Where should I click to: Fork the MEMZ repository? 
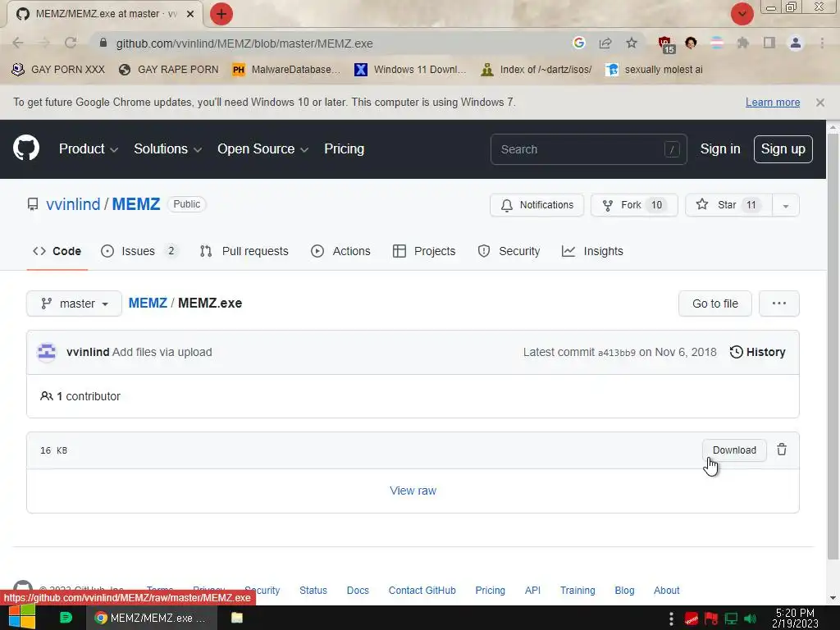[x=634, y=205]
